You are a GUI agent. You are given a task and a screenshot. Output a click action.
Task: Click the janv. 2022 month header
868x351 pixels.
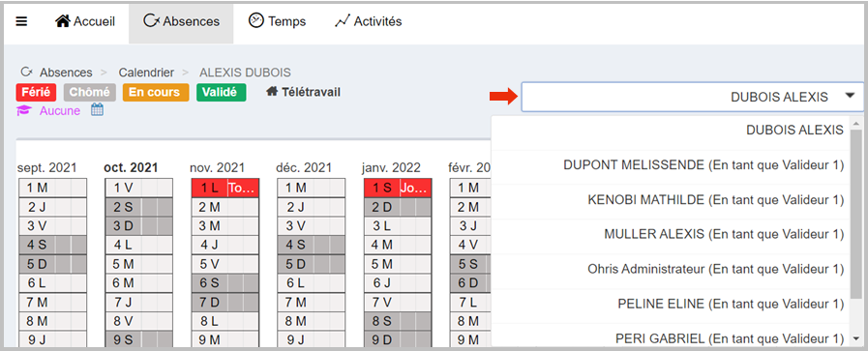[391, 167]
